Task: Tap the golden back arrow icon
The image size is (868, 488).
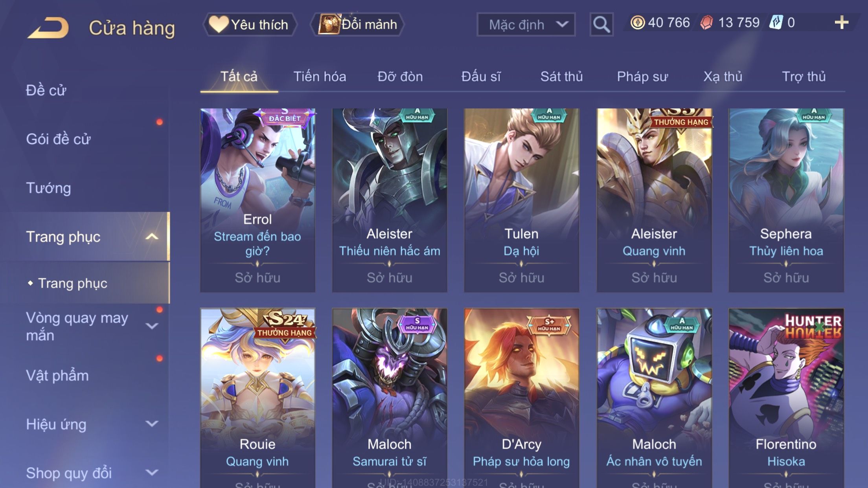Action: [48, 28]
